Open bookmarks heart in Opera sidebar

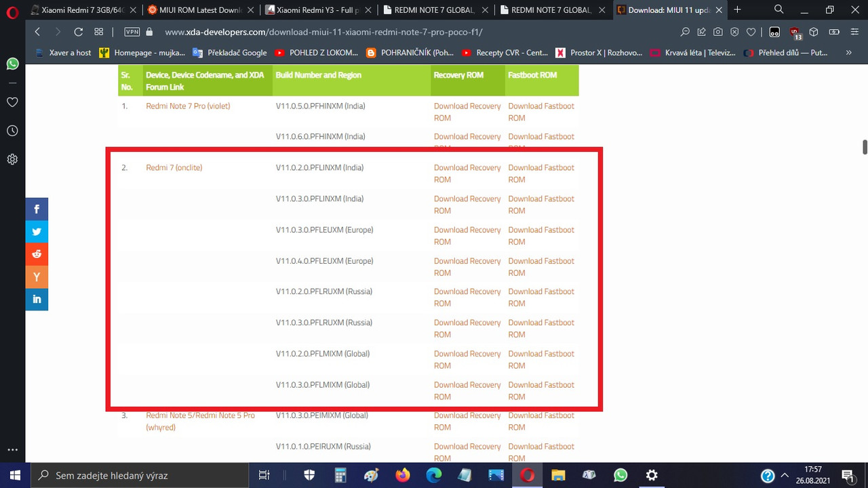coord(12,102)
